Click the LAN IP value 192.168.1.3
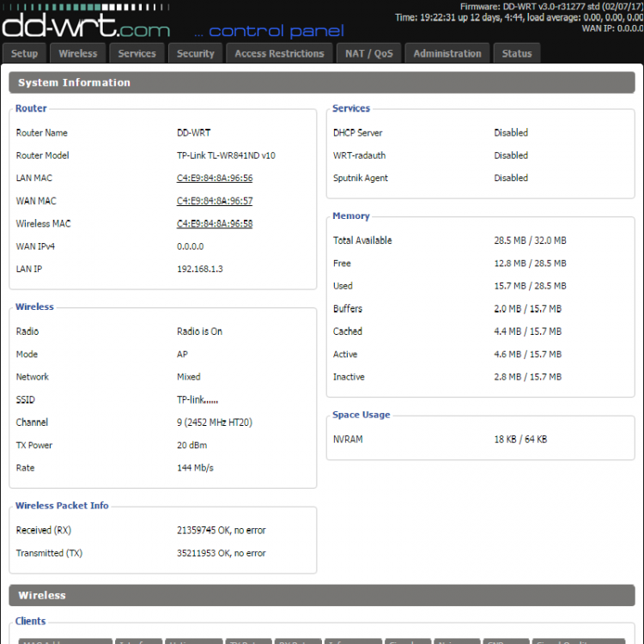The height and width of the screenshot is (644, 644). click(x=200, y=270)
